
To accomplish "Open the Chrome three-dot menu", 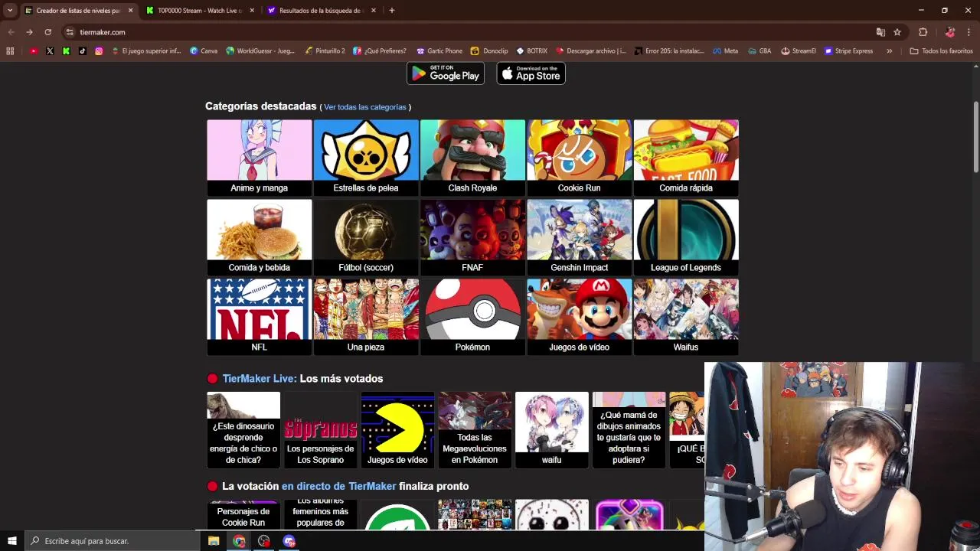I will 969,32.
